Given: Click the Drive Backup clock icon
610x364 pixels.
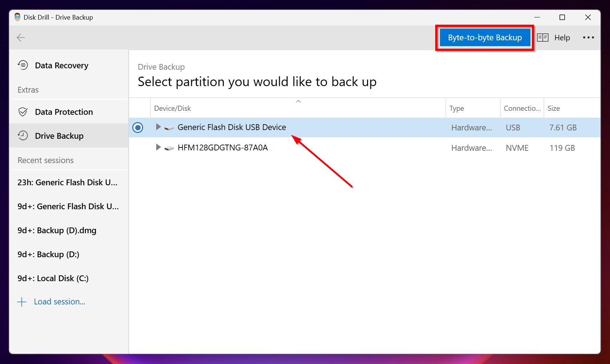Looking at the screenshot, I should click(23, 136).
